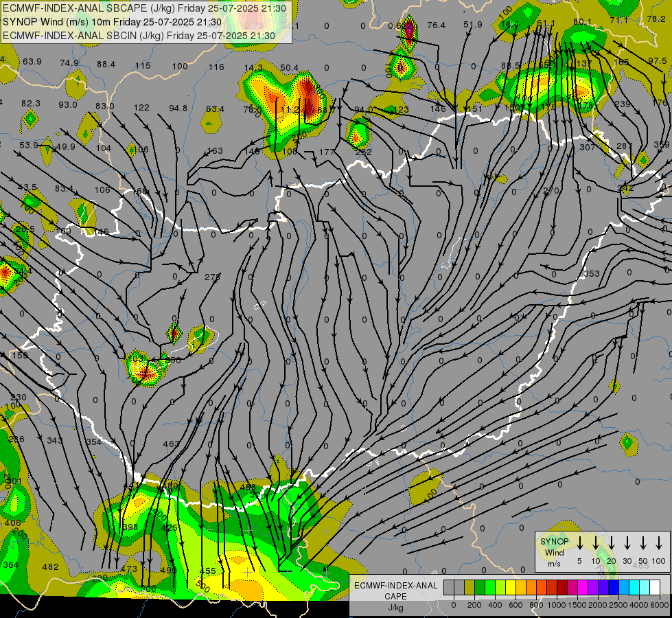Image resolution: width=672 pixels, height=618 pixels.
Task: Click the 482 value on the map
Action: pos(50,567)
